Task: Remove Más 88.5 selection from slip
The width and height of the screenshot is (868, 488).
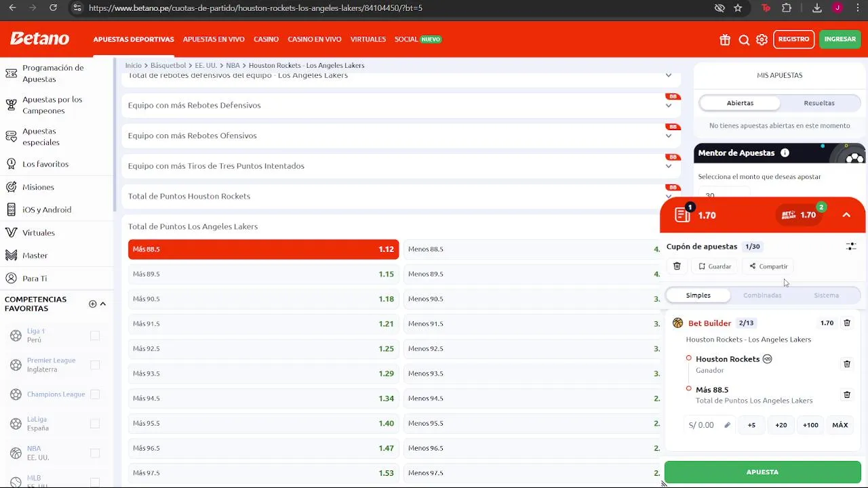Action: point(847,394)
